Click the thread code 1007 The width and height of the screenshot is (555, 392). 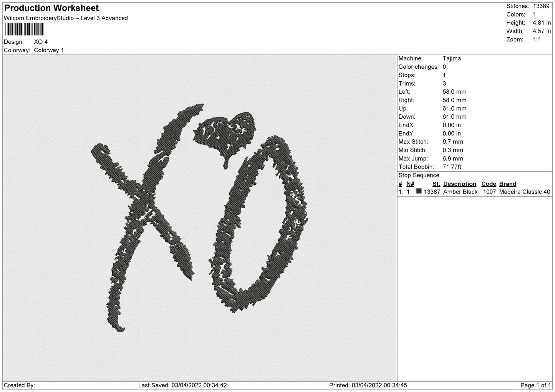pyautogui.click(x=489, y=192)
